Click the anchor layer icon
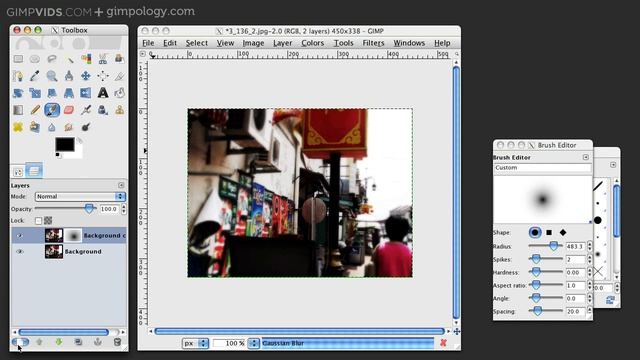Screen dimensions: 640x360 tap(98, 342)
